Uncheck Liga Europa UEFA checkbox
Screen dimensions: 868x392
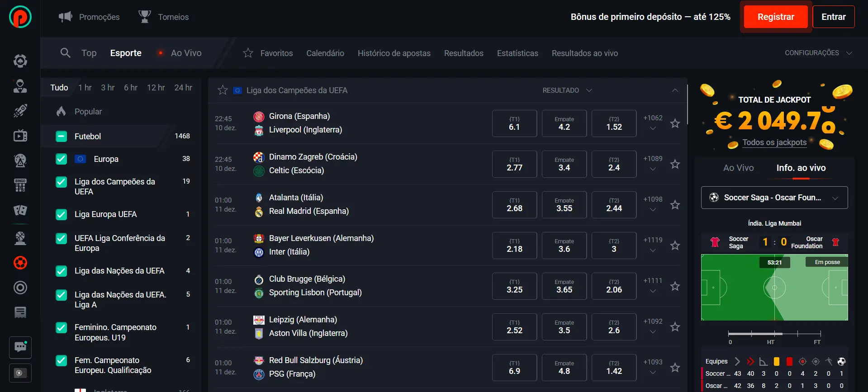[x=62, y=214]
